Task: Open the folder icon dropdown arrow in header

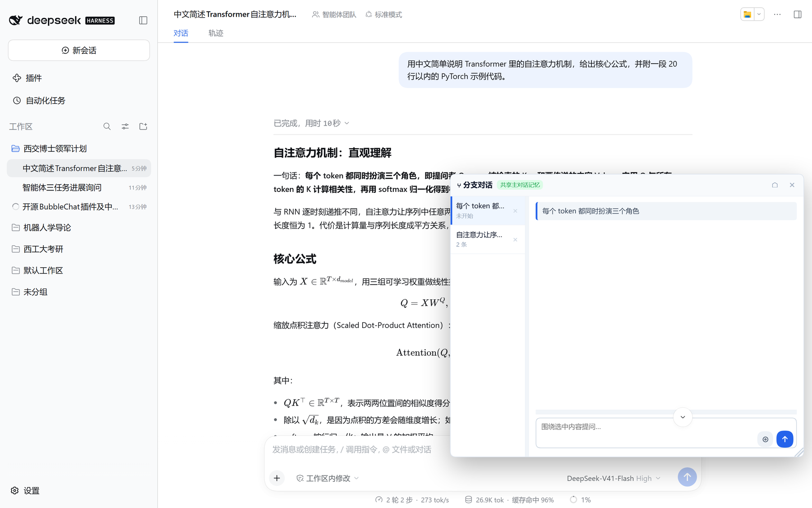Action: click(x=759, y=14)
